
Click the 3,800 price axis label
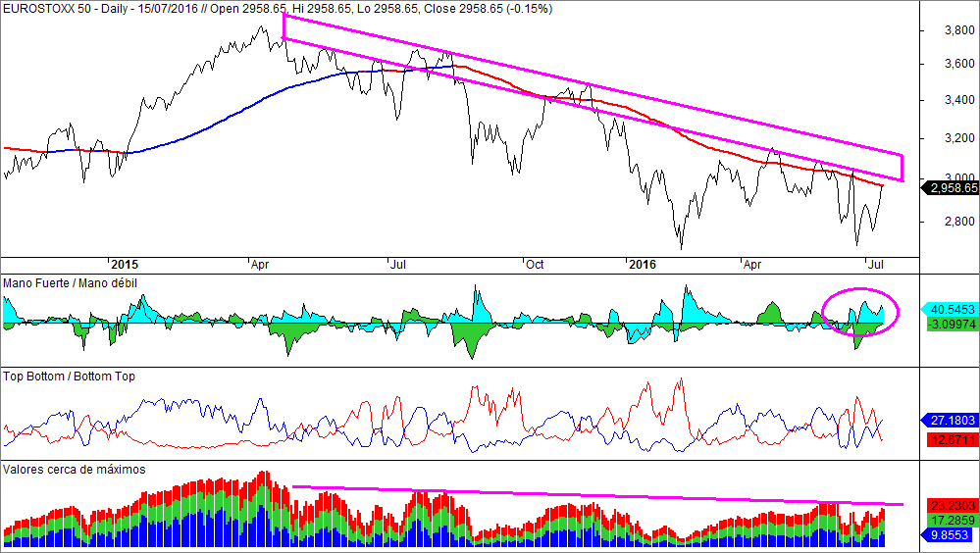coord(959,30)
